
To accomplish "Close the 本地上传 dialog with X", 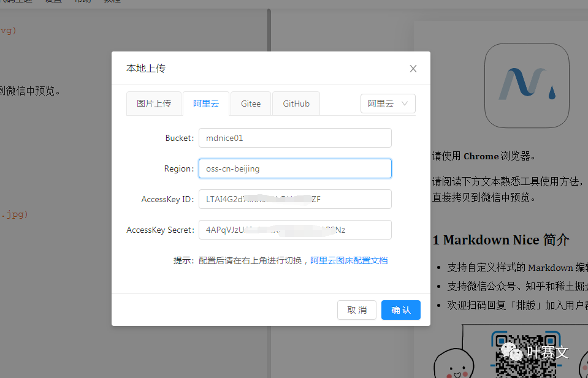I will [413, 69].
